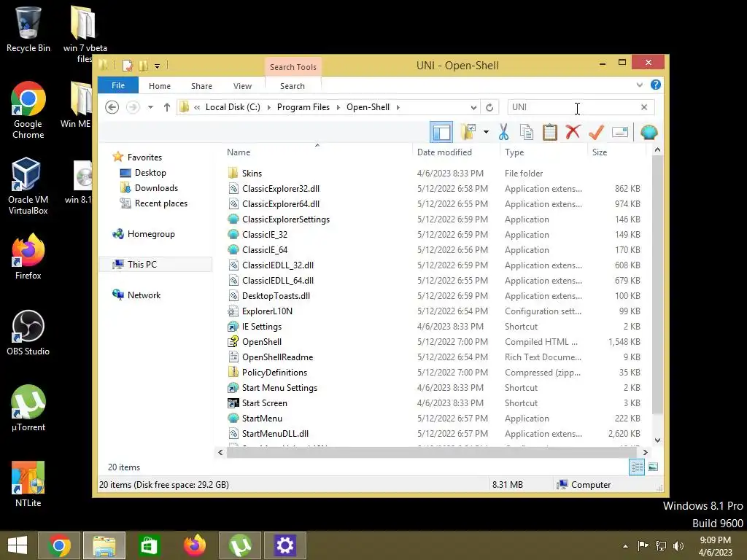Select the PolicyDefinitions zip file
This screenshot has height=560, width=747.
tap(274, 373)
